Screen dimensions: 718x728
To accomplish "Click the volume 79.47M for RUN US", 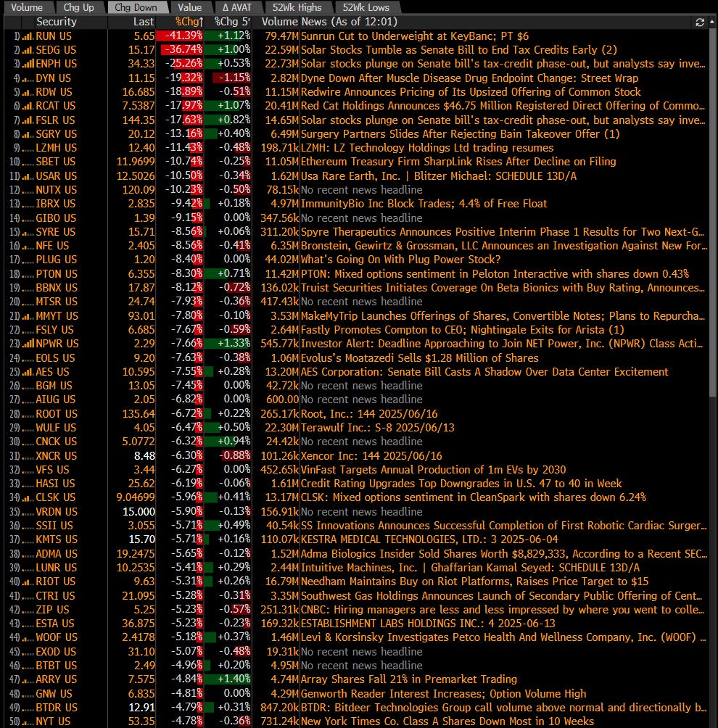I will coord(281,36).
